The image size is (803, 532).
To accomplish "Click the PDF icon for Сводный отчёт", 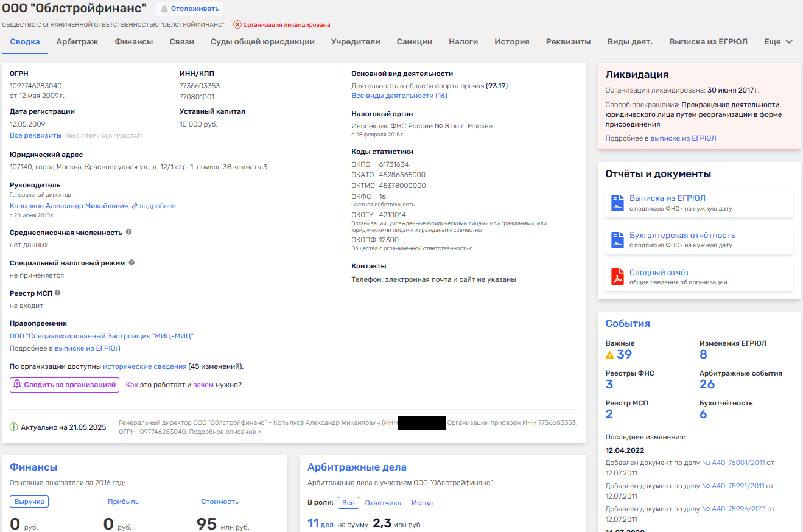I will point(618,277).
